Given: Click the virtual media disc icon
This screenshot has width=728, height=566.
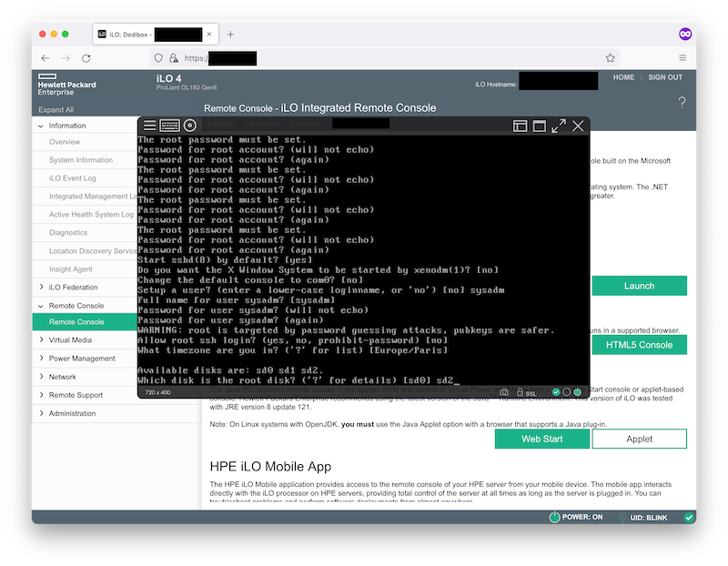Looking at the screenshot, I should (x=190, y=126).
